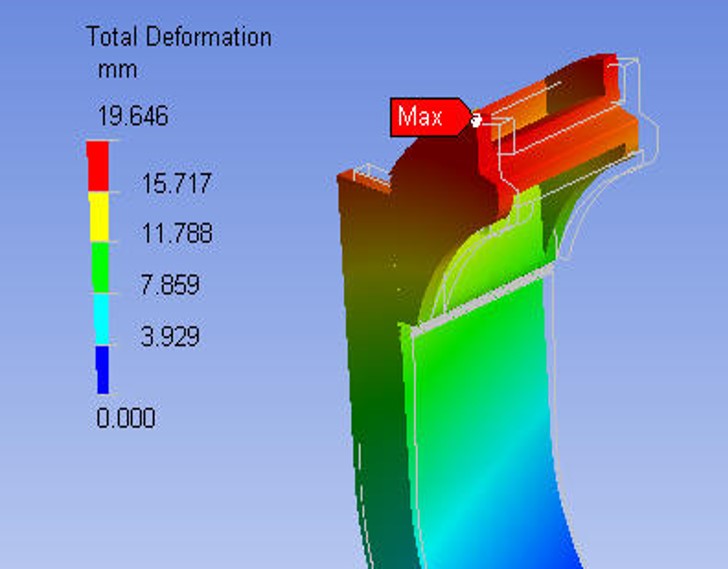
Task: Click the gray ledge strip above the green panel
Action: 480,300
